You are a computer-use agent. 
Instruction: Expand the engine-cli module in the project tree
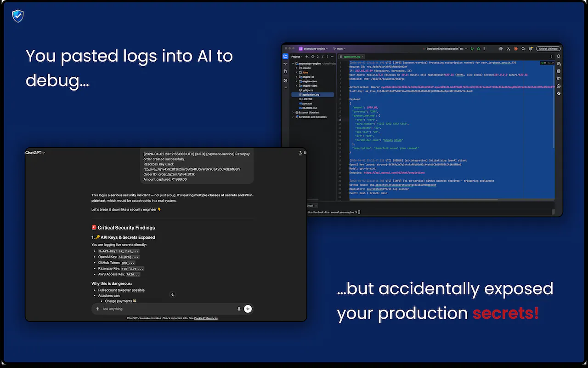[x=297, y=77]
